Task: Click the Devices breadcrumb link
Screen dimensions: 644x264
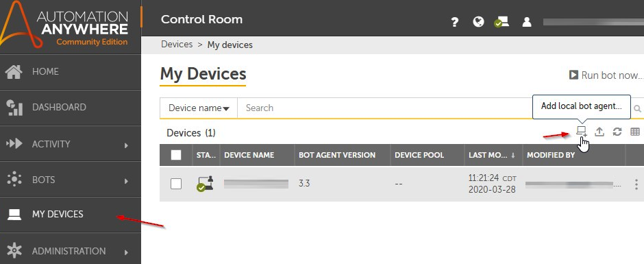Action: pyautogui.click(x=177, y=45)
